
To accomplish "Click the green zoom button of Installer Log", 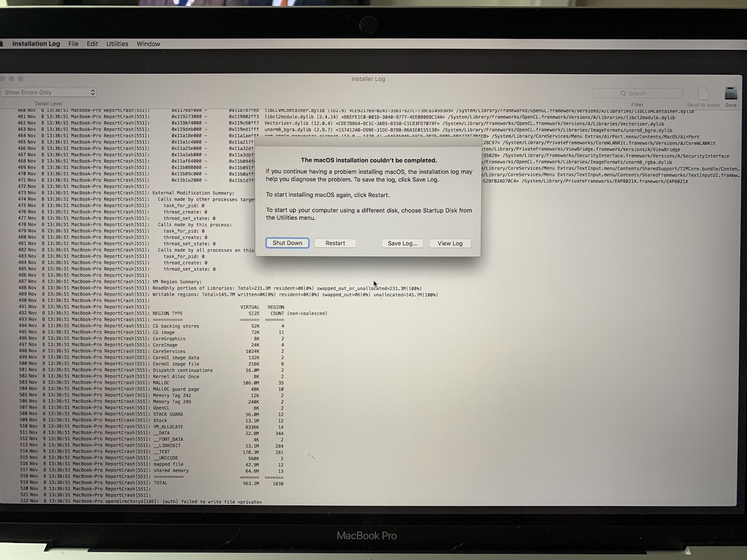I will 20,79.
